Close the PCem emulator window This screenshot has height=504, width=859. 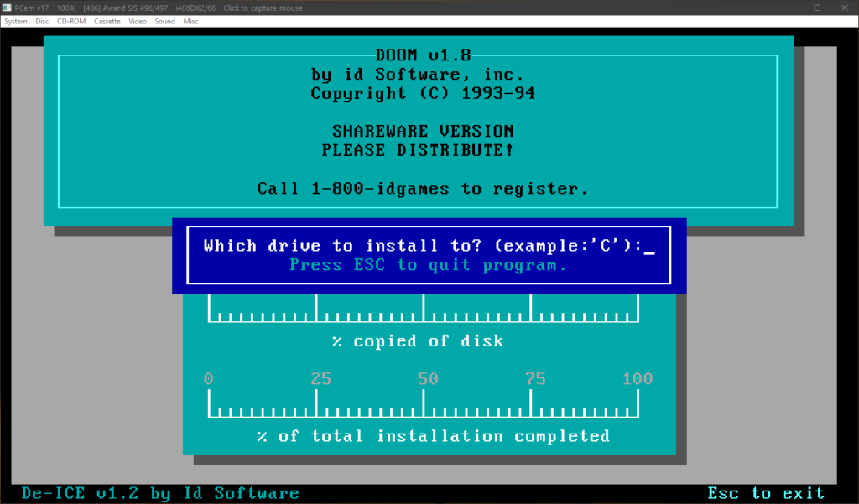(845, 8)
